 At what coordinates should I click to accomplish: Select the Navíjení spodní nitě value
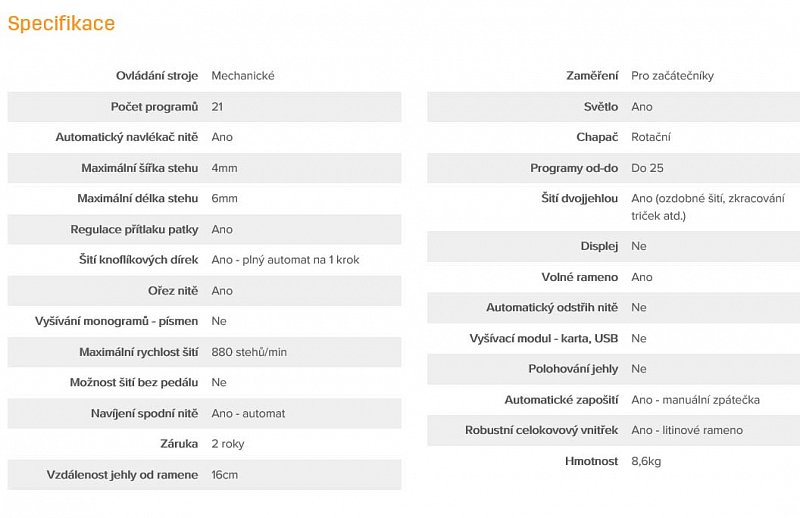click(248, 414)
